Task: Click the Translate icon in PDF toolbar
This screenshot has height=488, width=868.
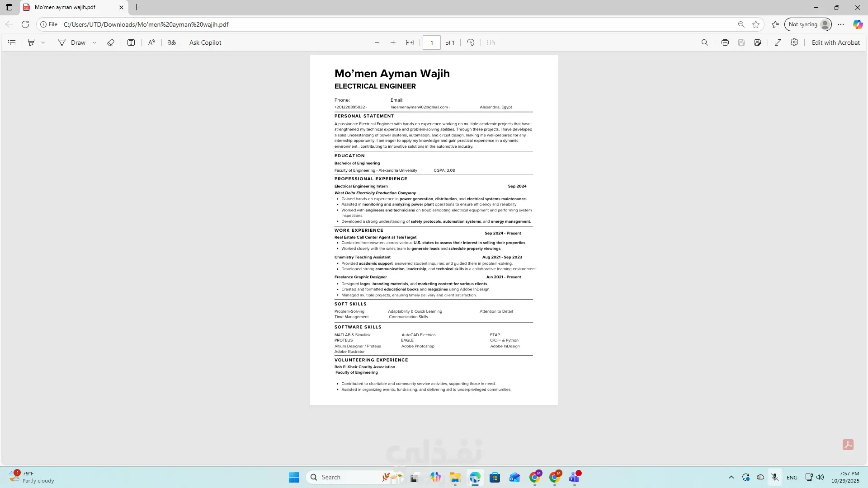Action: point(172,42)
